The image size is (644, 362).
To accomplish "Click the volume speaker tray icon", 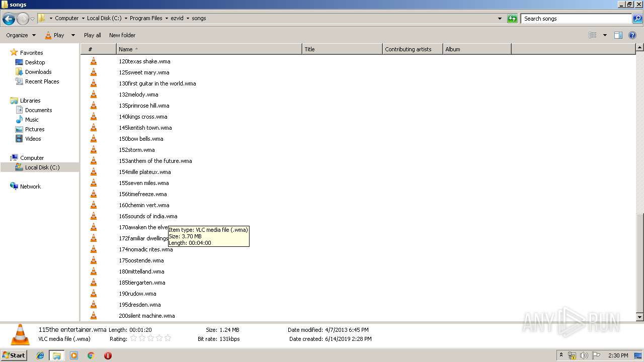I will [x=584, y=355].
